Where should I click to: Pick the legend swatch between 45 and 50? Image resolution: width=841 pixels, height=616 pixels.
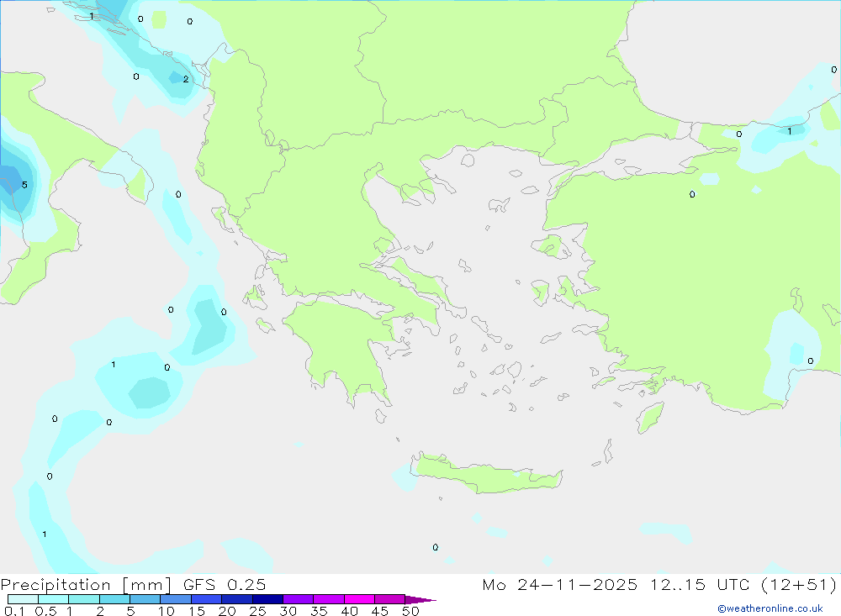pos(390,599)
